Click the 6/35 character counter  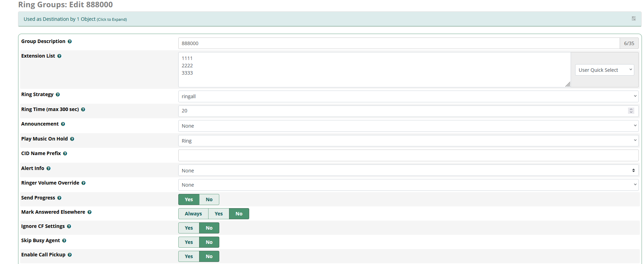point(629,43)
